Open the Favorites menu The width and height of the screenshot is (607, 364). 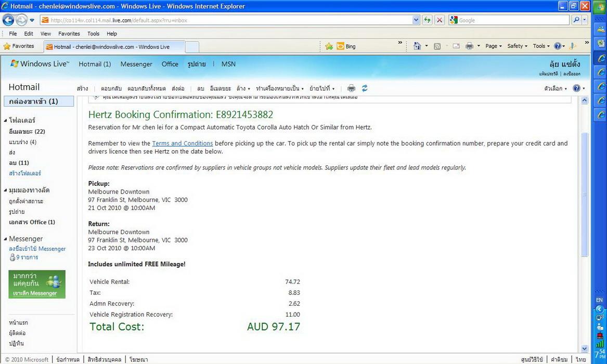pyautogui.click(x=69, y=34)
